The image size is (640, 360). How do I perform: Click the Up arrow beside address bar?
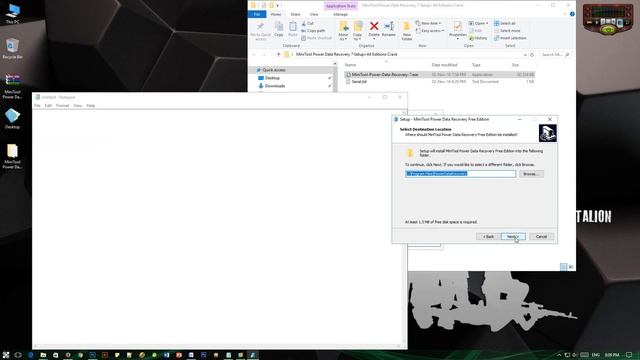(x=278, y=54)
